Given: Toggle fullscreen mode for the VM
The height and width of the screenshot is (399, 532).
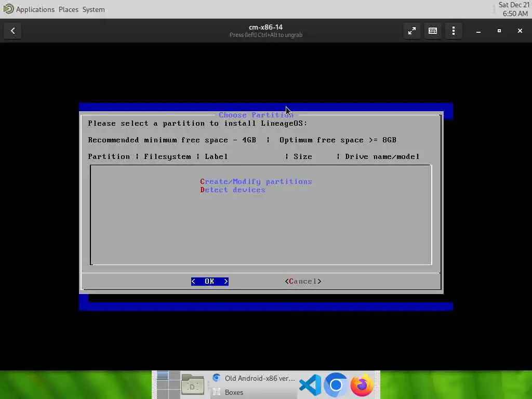Looking at the screenshot, I should coord(412,31).
